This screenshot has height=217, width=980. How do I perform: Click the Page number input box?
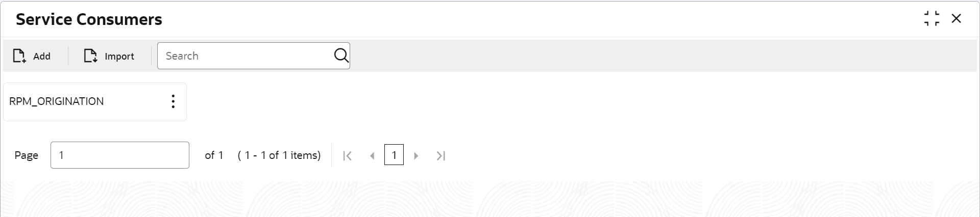[x=119, y=155]
